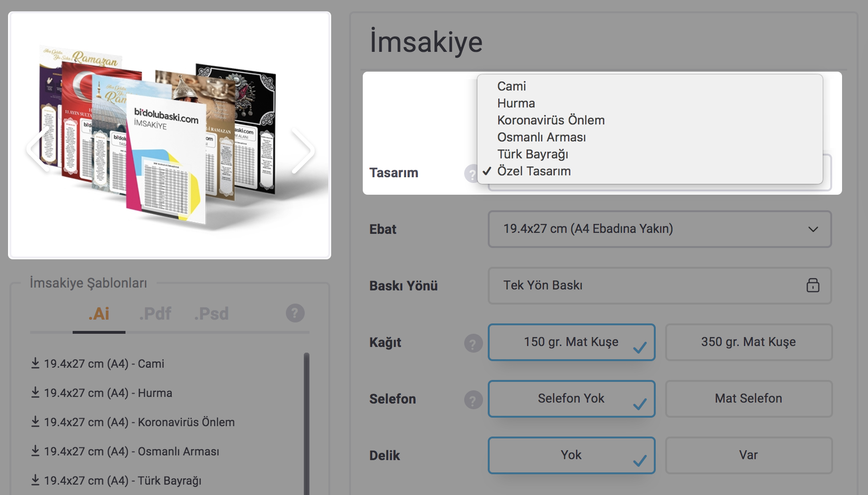Click download icon for Osmanlı Arması template
Viewport: 868px width, 495px height.
click(35, 451)
